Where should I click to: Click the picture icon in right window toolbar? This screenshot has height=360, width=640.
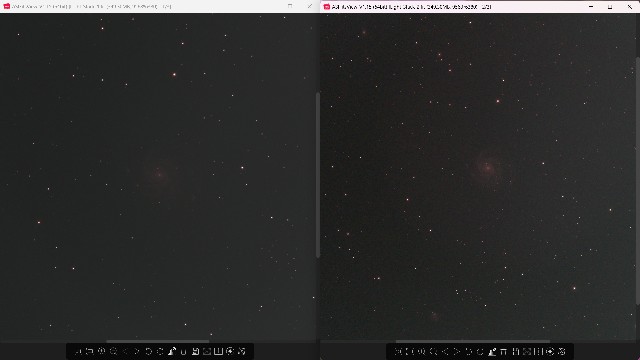click(x=527, y=351)
